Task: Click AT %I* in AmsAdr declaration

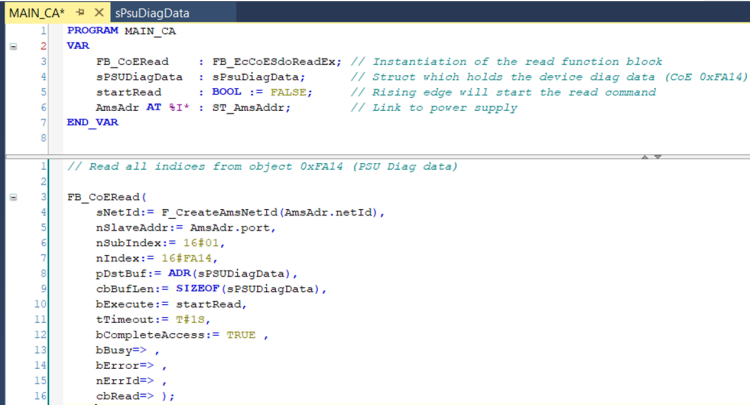Action: (168, 107)
